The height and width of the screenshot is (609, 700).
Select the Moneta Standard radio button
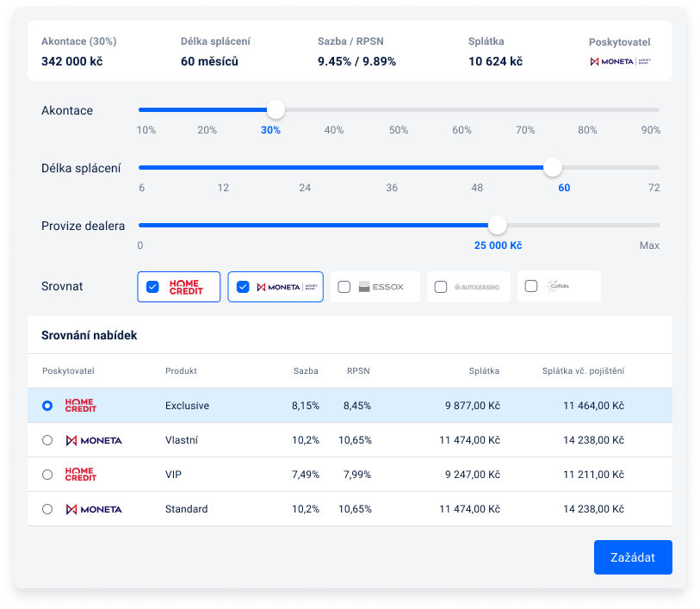[x=47, y=509]
